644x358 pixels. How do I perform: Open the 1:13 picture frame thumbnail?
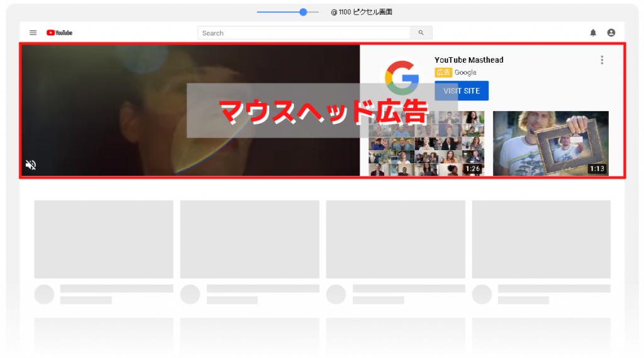tap(551, 144)
